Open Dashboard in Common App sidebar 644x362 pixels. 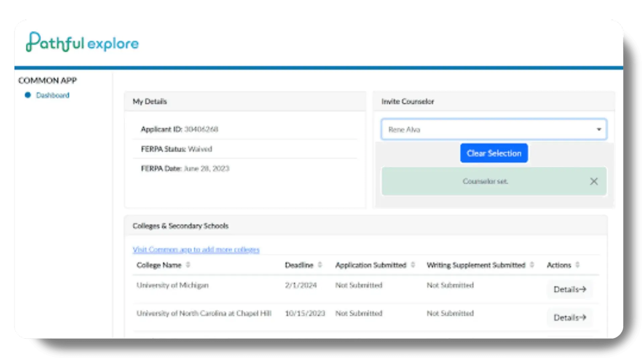tap(53, 95)
